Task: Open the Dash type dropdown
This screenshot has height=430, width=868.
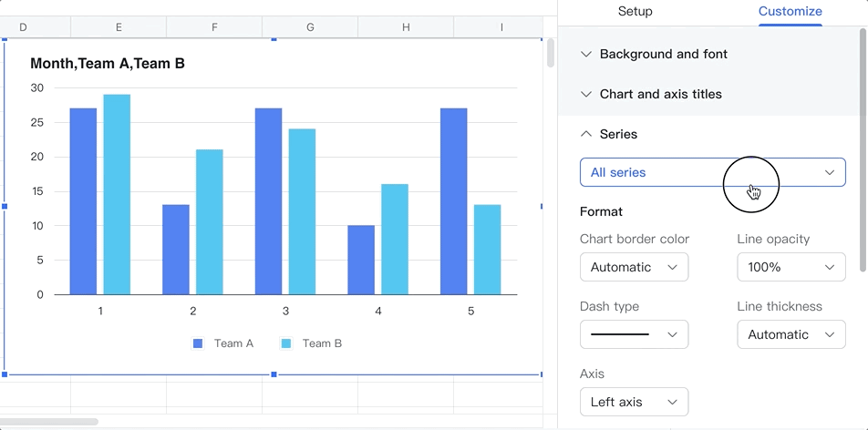Action: [x=634, y=334]
